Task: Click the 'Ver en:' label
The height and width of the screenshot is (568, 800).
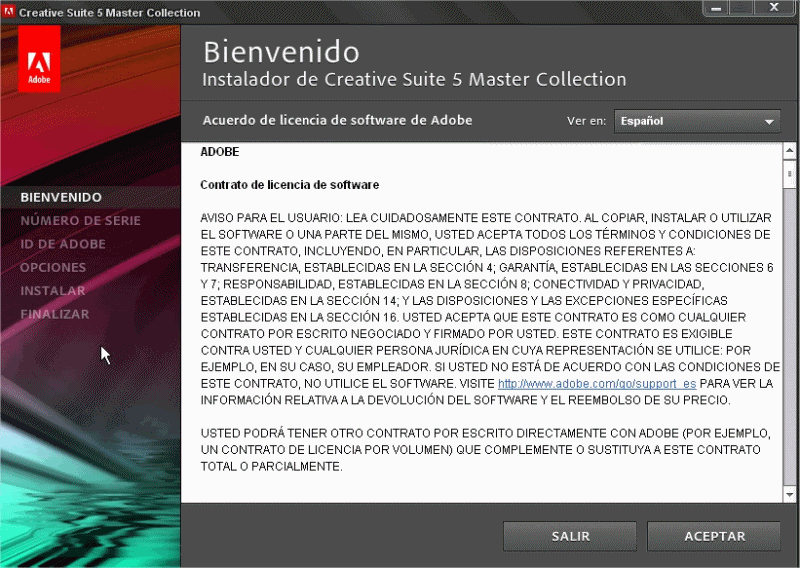Action: tap(586, 121)
